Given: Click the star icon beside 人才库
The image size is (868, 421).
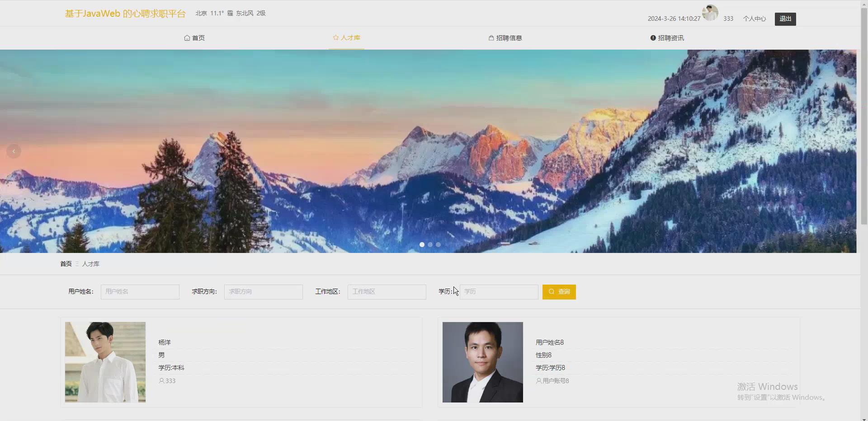Looking at the screenshot, I should point(335,38).
